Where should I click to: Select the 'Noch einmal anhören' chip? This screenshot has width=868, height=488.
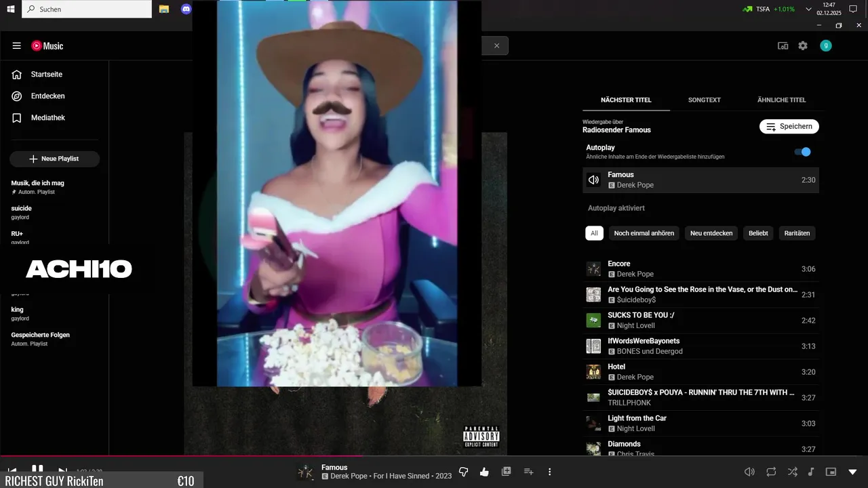point(644,233)
